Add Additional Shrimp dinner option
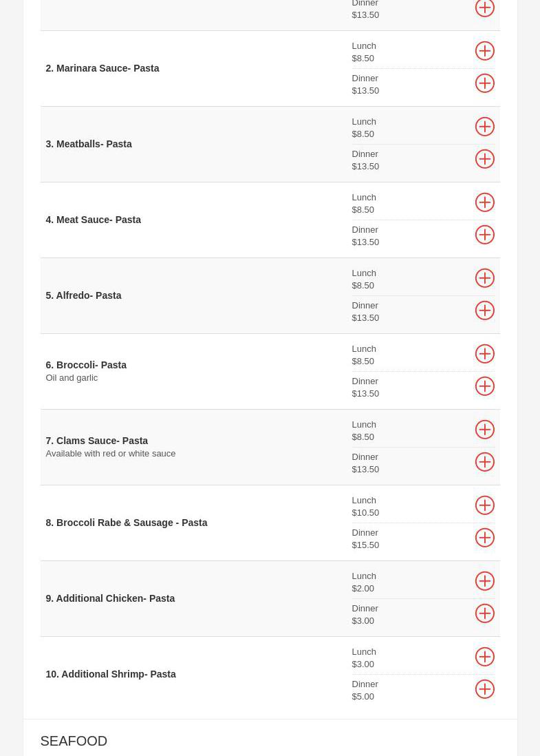540x756 pixels. click(484, 689)
